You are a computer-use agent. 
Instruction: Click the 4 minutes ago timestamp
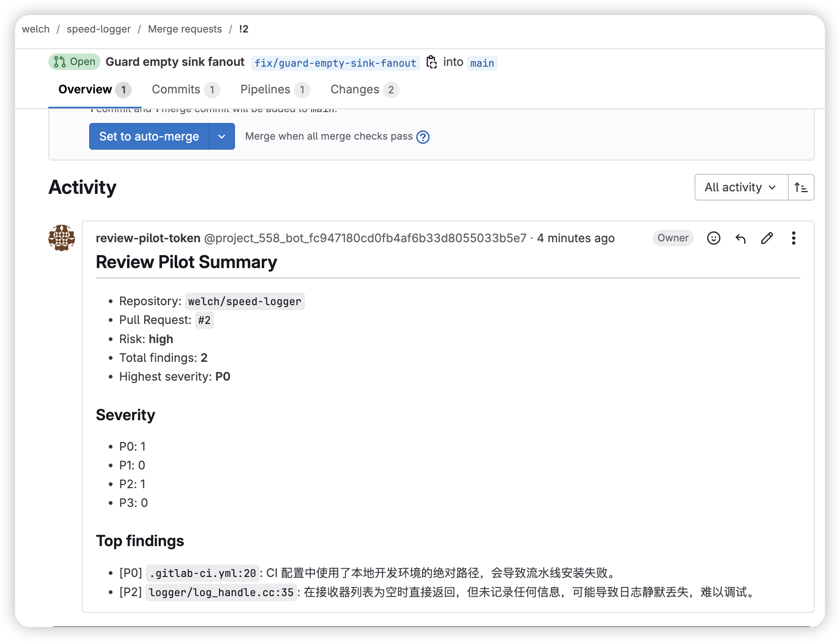pos(576,238)
